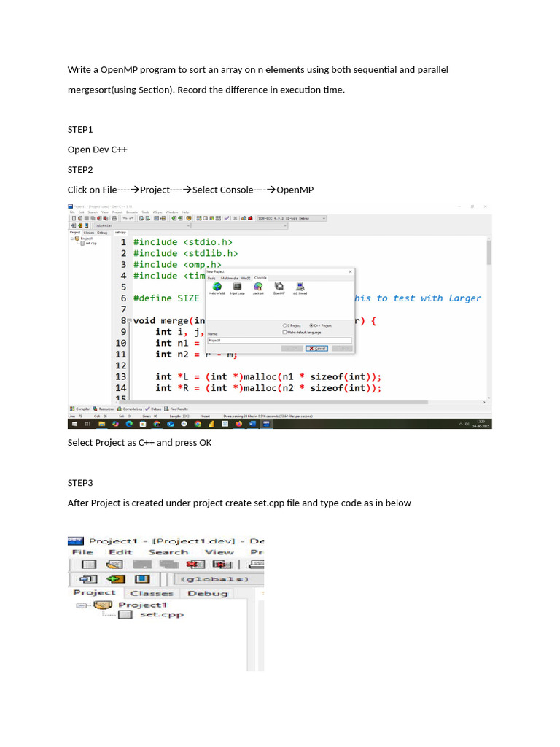Click the Undo arrow in full window toolbar
560x747 pixels.
click(125, 218)
